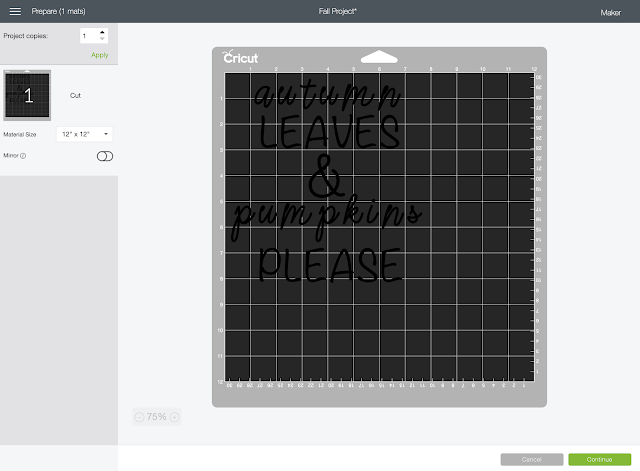Open the Material Size dropdown

pyautogui.click(x=84, y=134)
